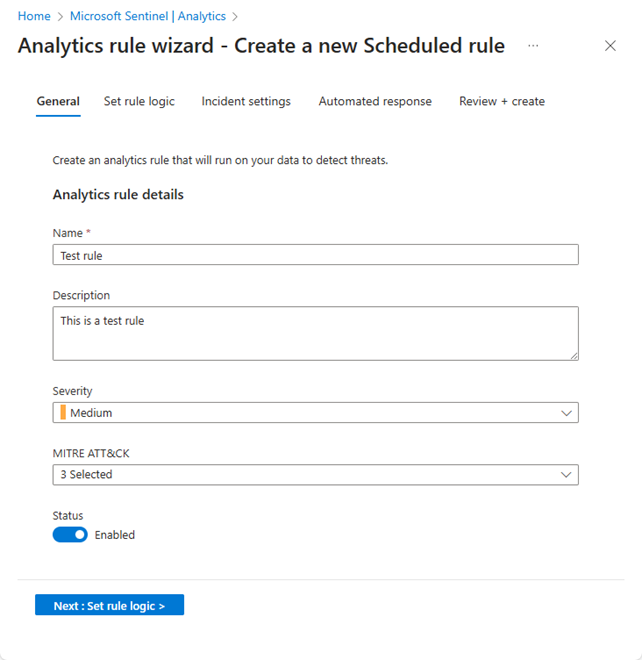Open Microsoft Sentinel Analytics breadcrumb link
Viewport: 642px width, 660px height.
(148, 17)
